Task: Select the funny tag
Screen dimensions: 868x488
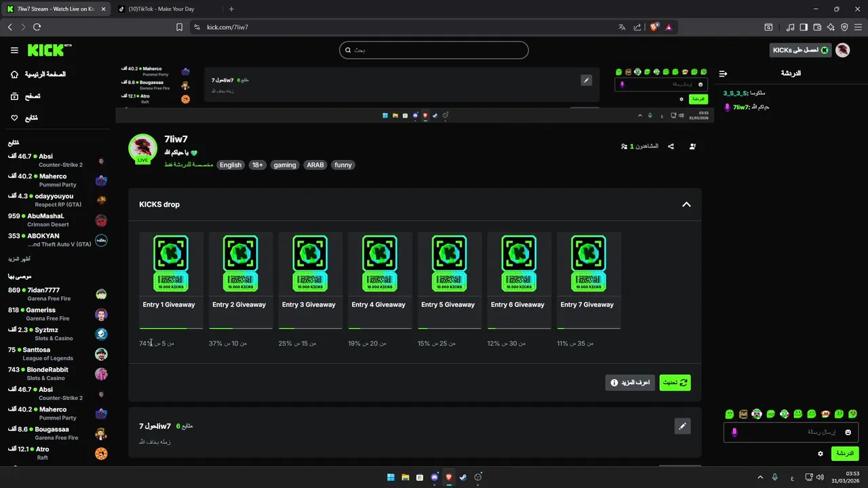Action: click(343, 165)
